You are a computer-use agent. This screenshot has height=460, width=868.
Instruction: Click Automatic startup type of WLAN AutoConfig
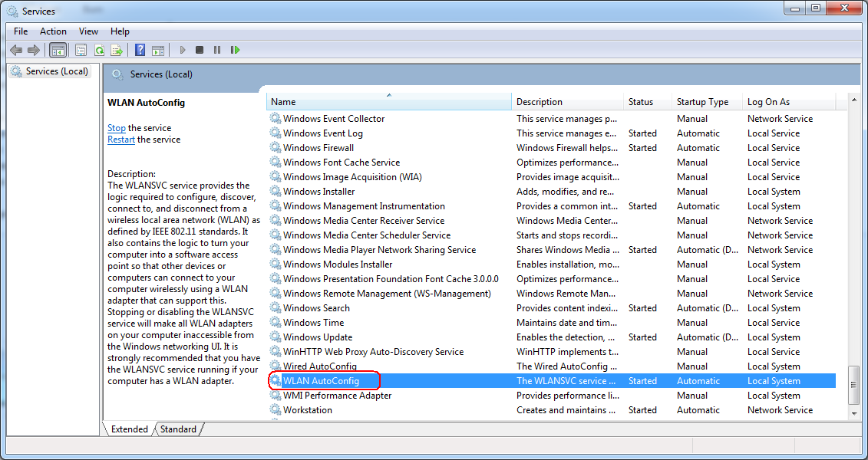point(698,381)
